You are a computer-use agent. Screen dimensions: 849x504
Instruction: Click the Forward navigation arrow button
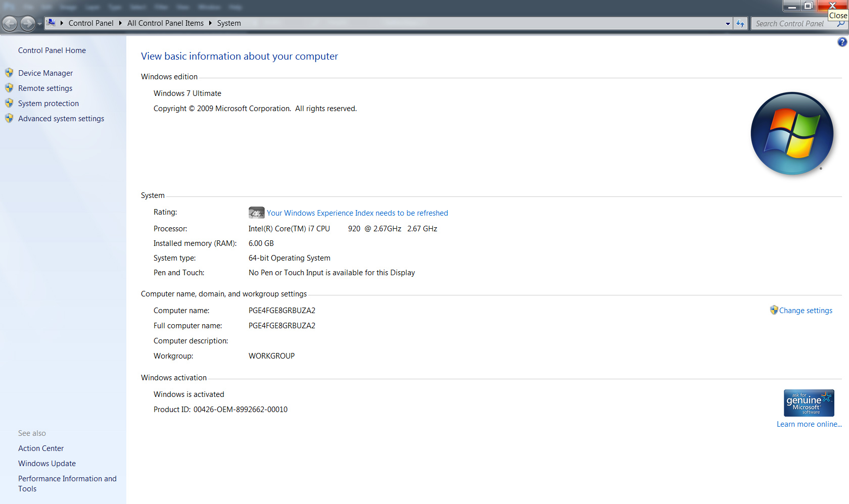(28, 23)
